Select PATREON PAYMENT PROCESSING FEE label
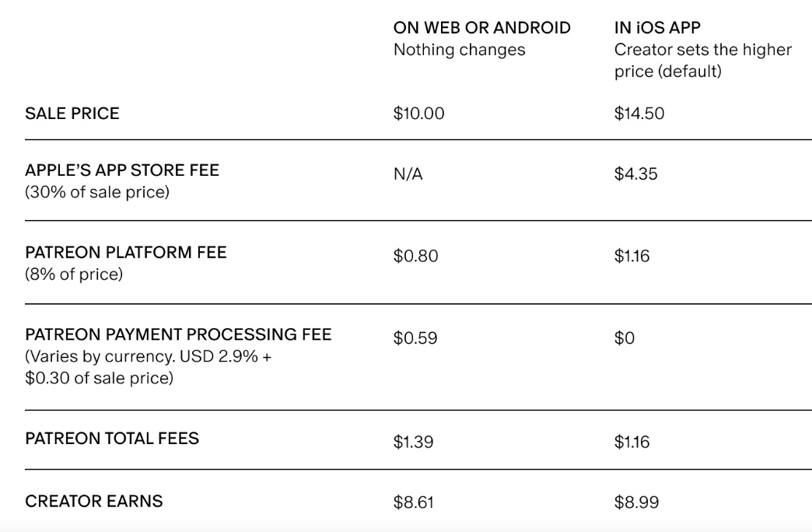The height and width of the screenshot is (532, 812). (x=178, y=334)
